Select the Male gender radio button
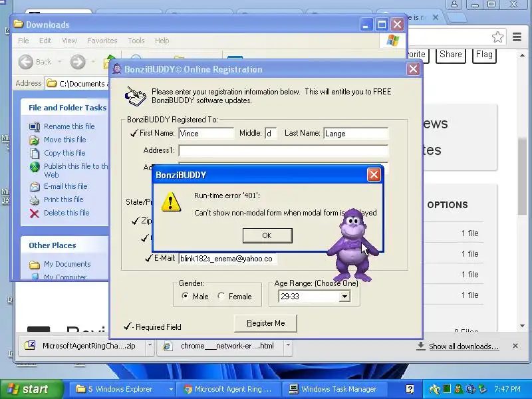This screenshot has width=532, height=399. coord(186,296)
